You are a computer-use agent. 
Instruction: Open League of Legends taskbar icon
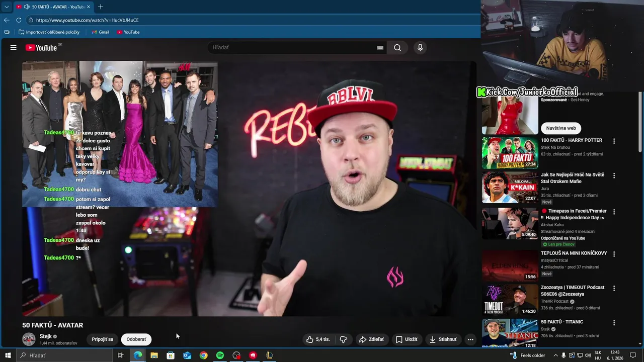click(x=269, y=355)
